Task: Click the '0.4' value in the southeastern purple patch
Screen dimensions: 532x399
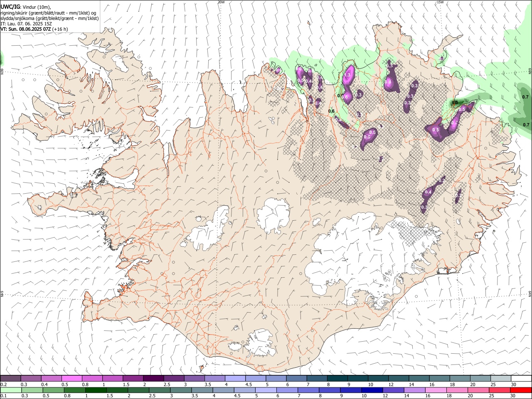Action: coord(428,192)
